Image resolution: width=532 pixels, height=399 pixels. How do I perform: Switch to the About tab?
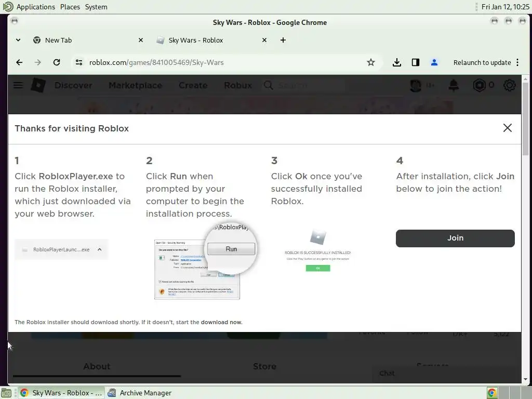(97, 366)
